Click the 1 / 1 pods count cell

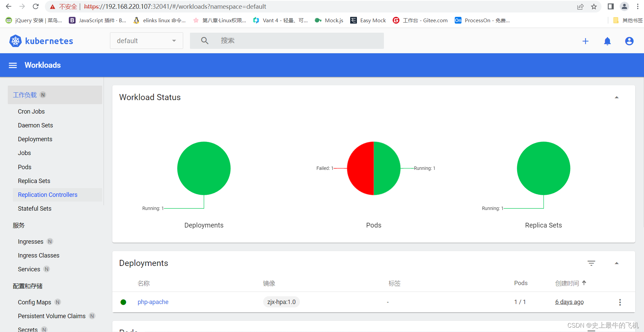pyautogui.click(x=520, y=302)
